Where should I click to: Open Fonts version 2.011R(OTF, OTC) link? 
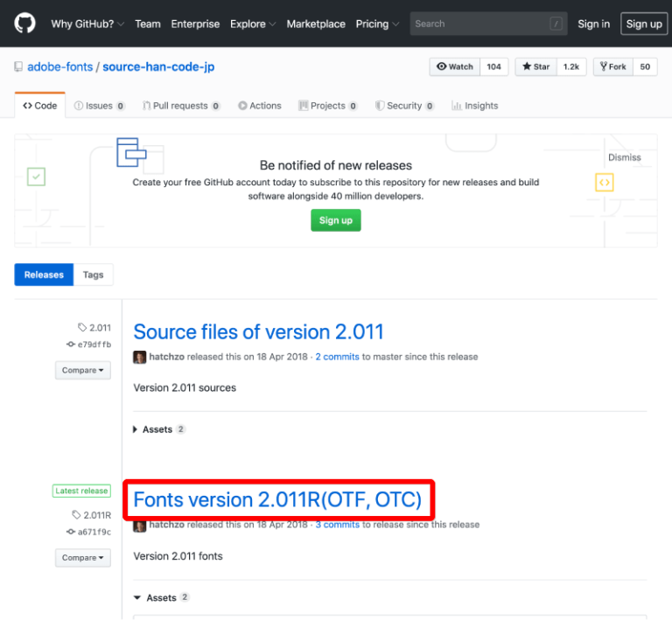coord(277,500)
